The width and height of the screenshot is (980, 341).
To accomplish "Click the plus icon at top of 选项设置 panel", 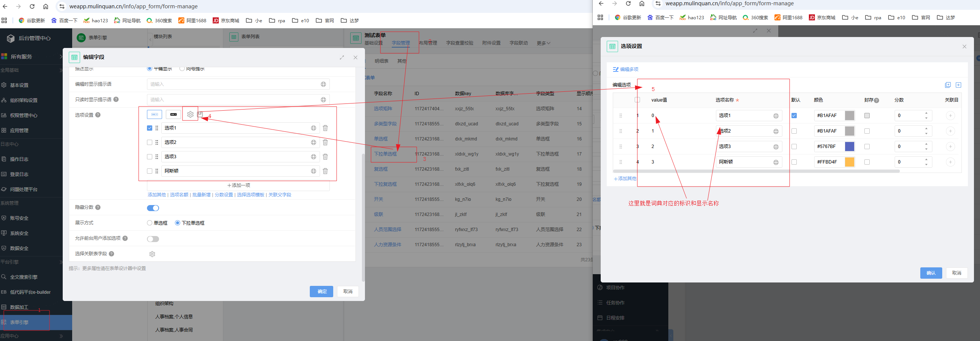I will [959, 85].
